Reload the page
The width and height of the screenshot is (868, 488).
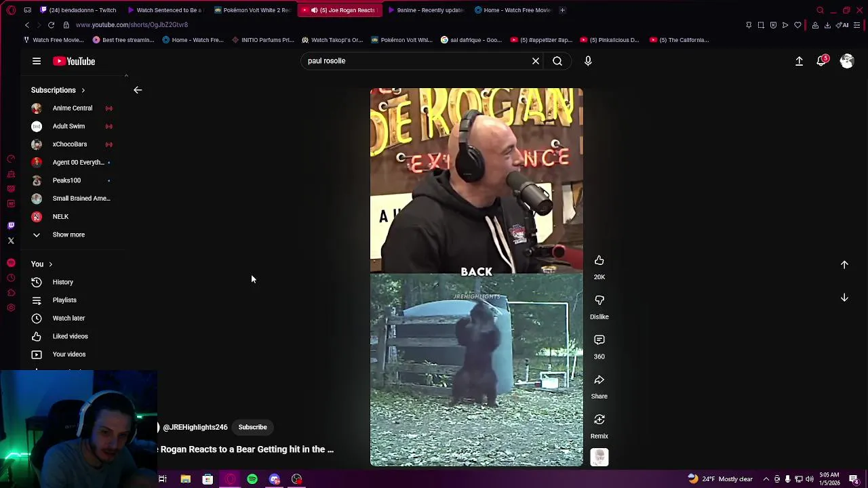coord(51,25)
